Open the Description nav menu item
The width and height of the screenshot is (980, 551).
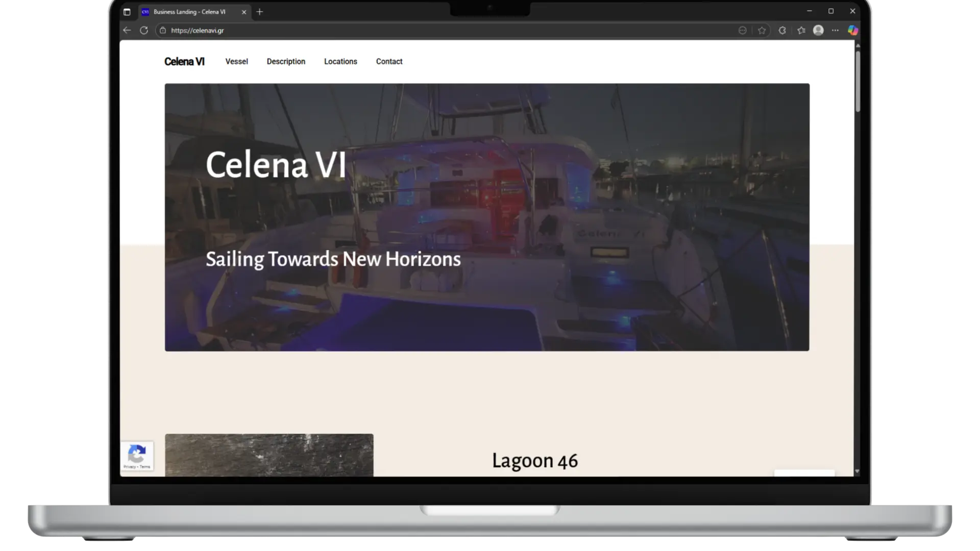point(286,61)
